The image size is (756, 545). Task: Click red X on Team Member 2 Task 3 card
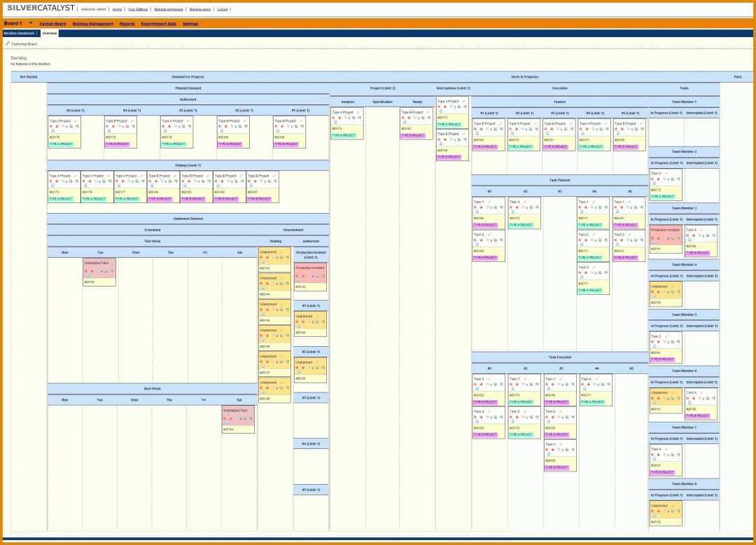coord(653,179)
